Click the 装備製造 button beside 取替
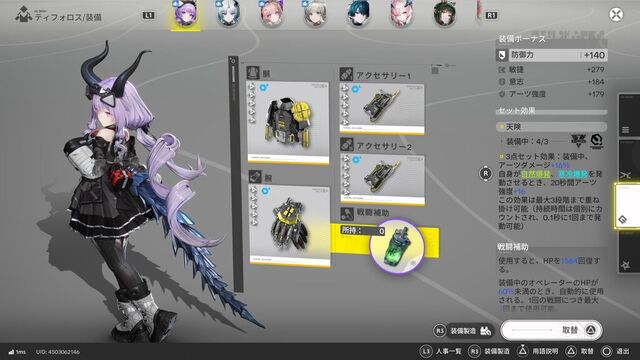This screenshot has width=640, height=360. pyautogui.click(x=463, y=331)
